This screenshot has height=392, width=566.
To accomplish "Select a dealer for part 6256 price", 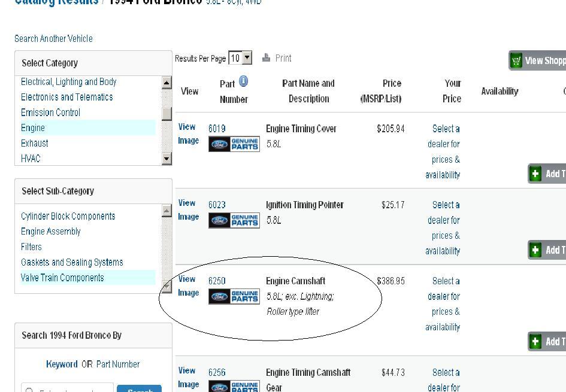I will pyautogui.click(x=443, y=380).
